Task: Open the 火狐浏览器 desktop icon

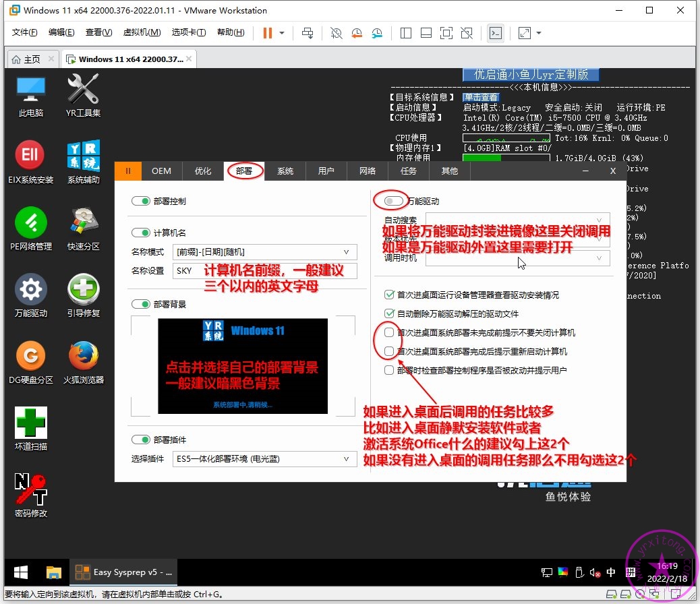Action: point(84,362)
